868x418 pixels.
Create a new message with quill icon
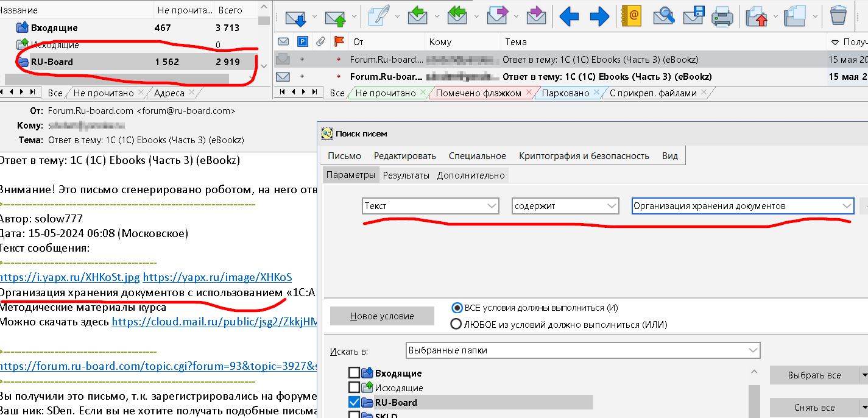[379, 16]
